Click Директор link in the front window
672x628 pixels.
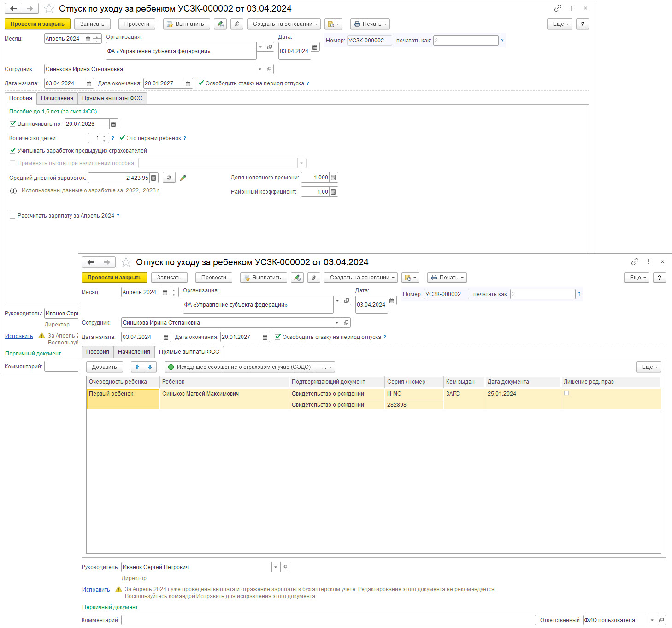pyautogui.click(x=134, y=578)
